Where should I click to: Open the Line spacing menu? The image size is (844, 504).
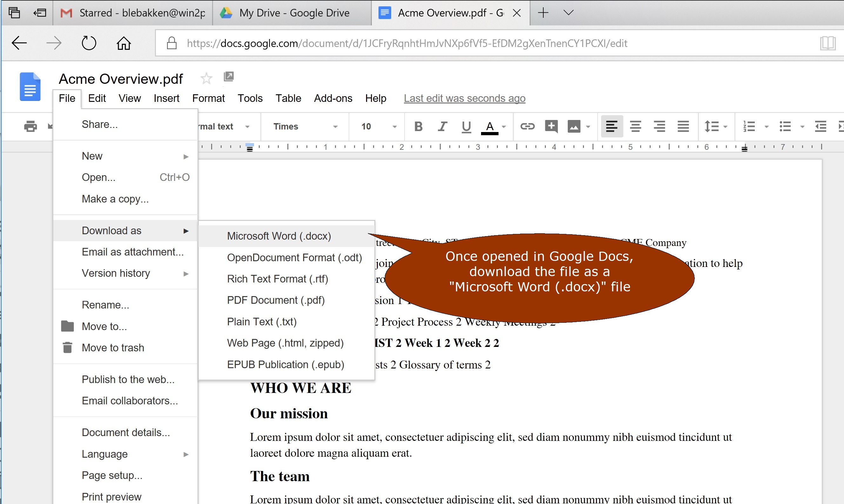point(716,126)
